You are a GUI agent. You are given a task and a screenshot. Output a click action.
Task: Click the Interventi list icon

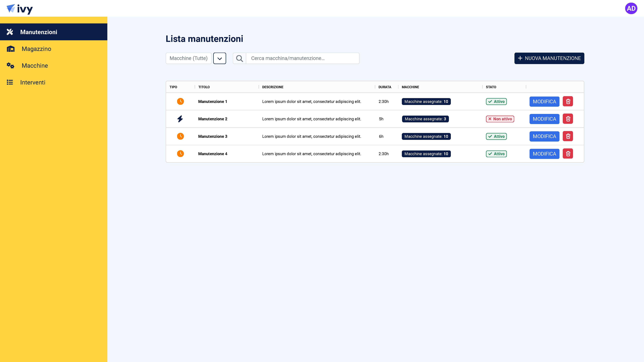[x=10, y=82]
